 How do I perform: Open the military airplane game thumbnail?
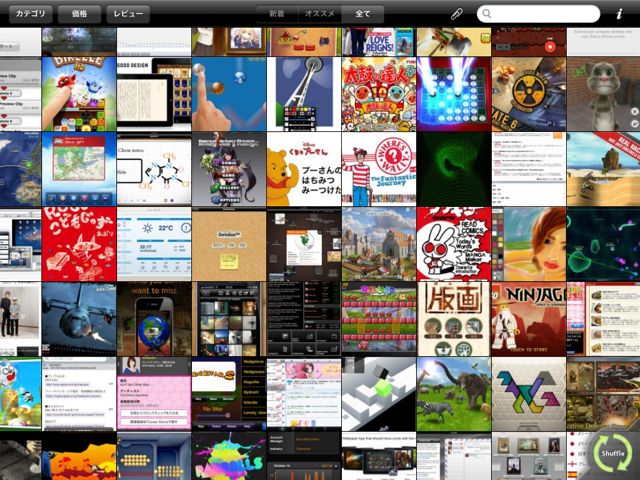79,319
